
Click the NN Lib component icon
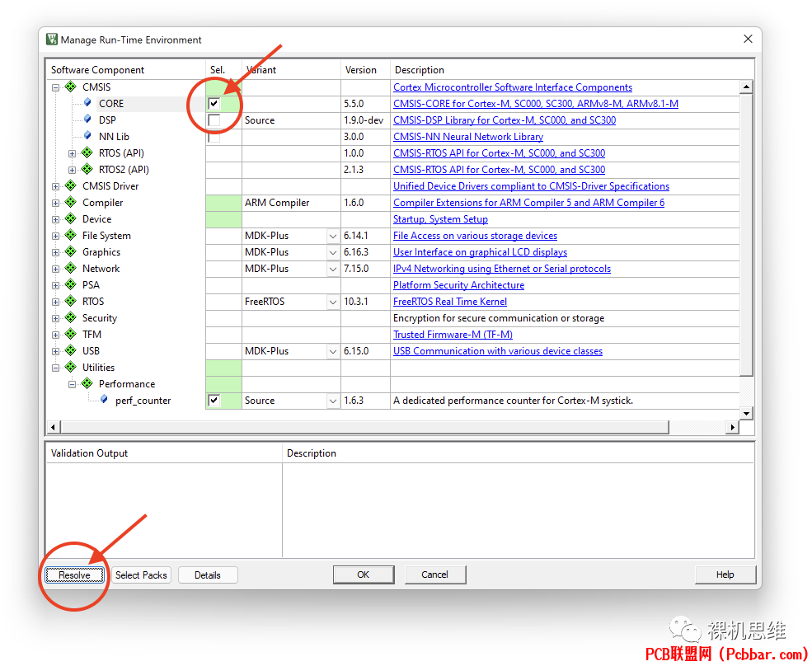(87, 136)
